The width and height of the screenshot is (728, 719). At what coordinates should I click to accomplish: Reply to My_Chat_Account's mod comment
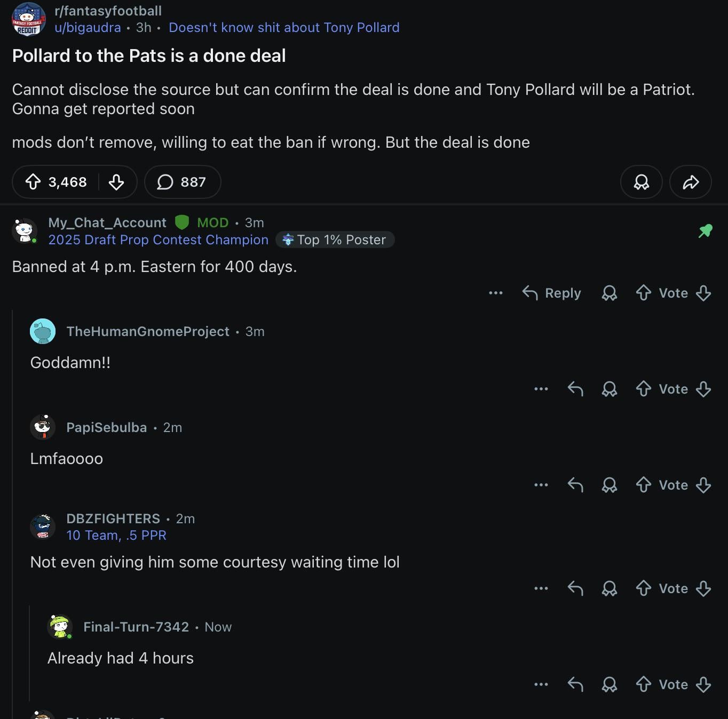552,293
